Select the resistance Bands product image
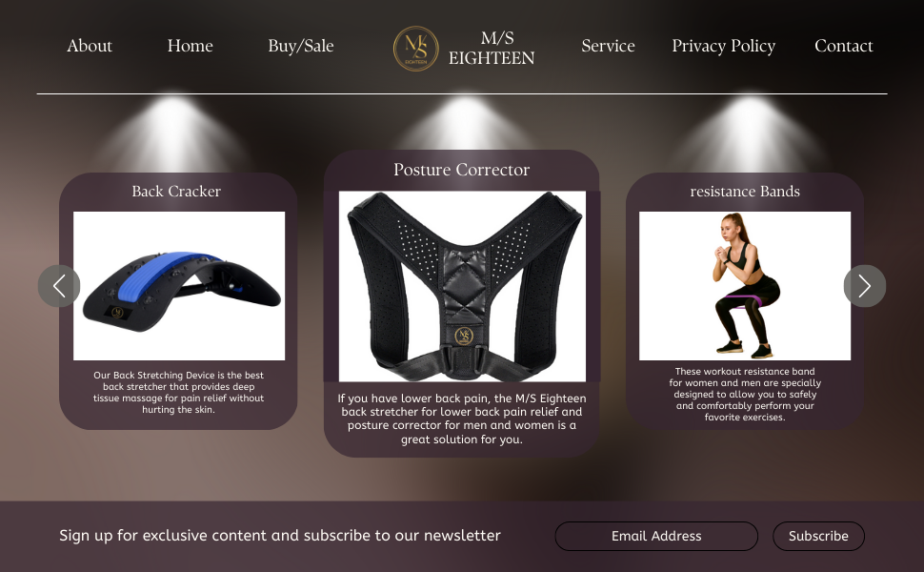 coord(745,286)
